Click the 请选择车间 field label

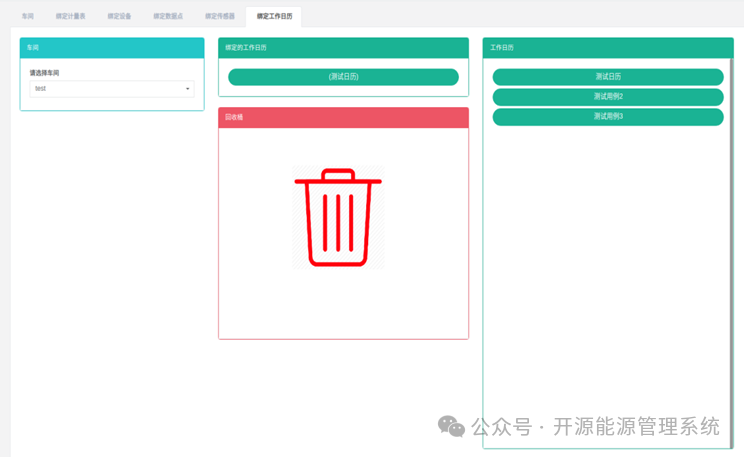tap(44, 73)
